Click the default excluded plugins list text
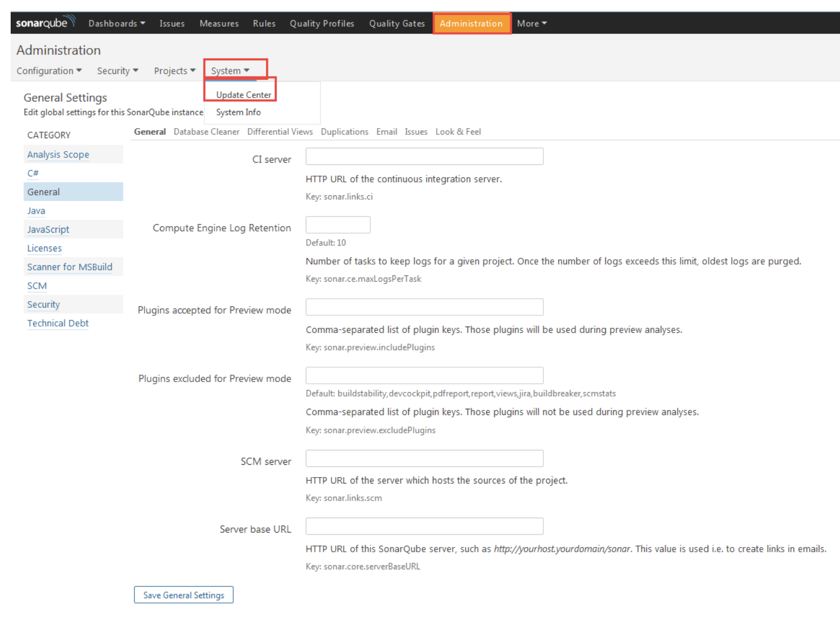 tap(461, 394)
